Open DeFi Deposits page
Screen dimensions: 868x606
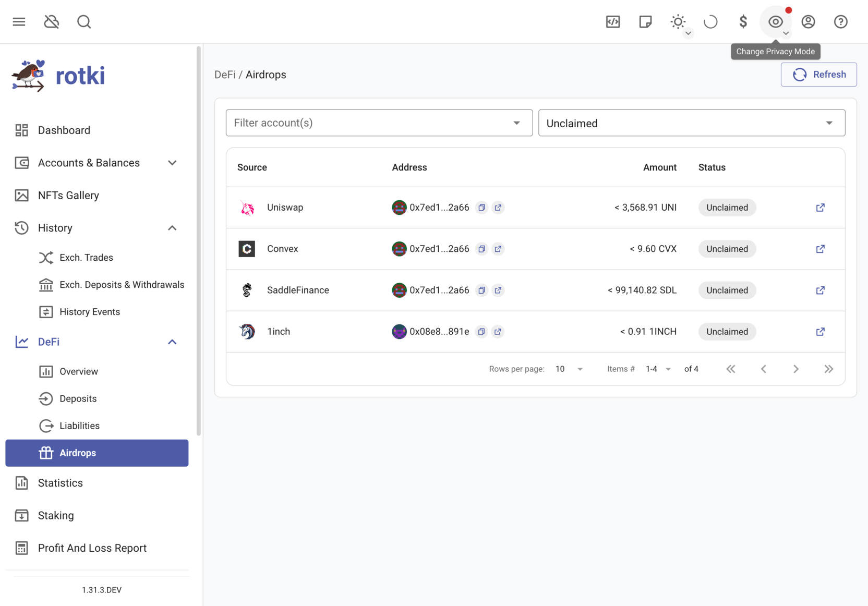97,398
